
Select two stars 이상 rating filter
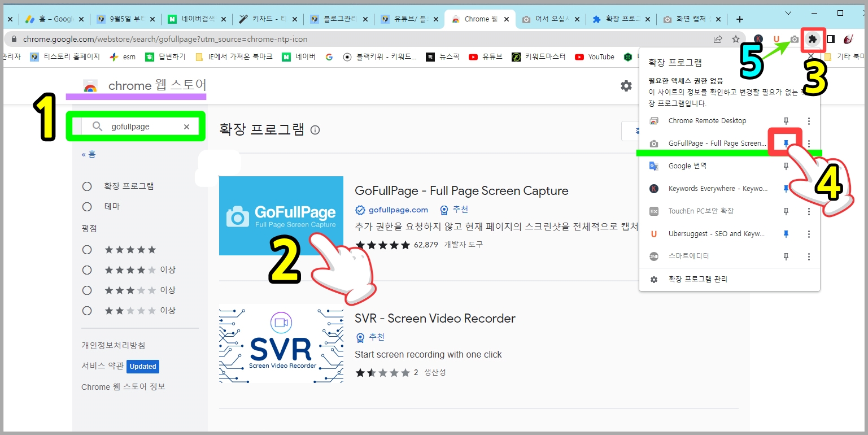point(87,311)
